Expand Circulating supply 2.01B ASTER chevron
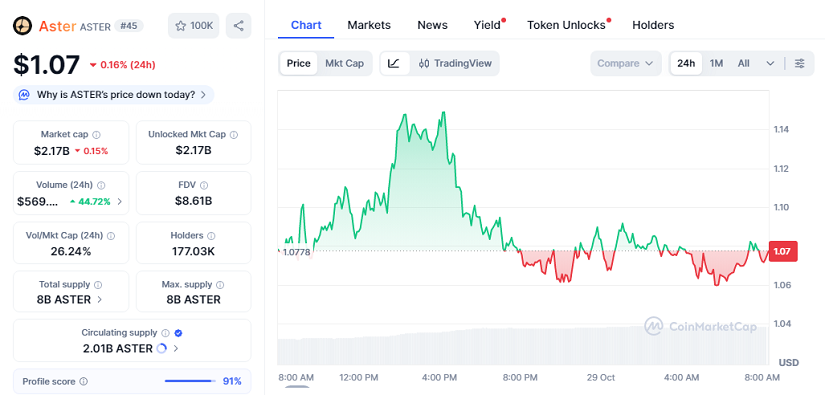The width and height of the screenshot is (825, 395). [x=176, y=348]
